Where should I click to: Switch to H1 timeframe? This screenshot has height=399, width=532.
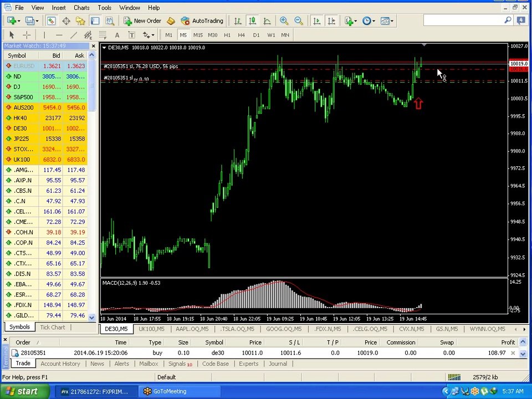(x=227, y=34)
